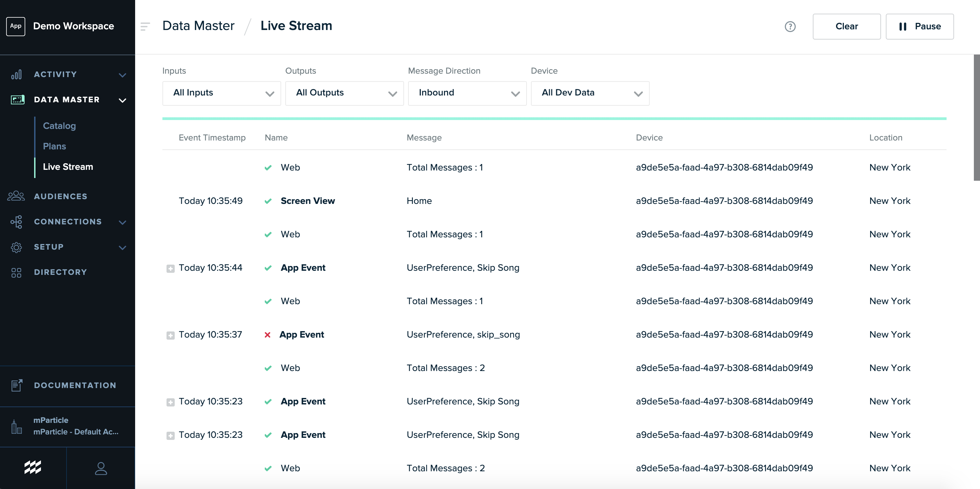Click the 'Today 10:35:49' timestamp
Viewport: 980px width, 489px height.
pos(211,201)
